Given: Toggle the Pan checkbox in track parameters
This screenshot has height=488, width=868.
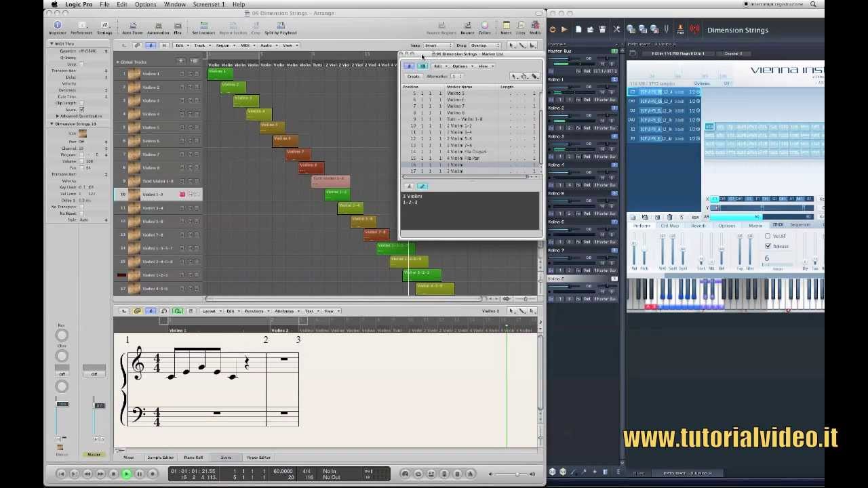Looking at the screenshot, I should point(82,167).
